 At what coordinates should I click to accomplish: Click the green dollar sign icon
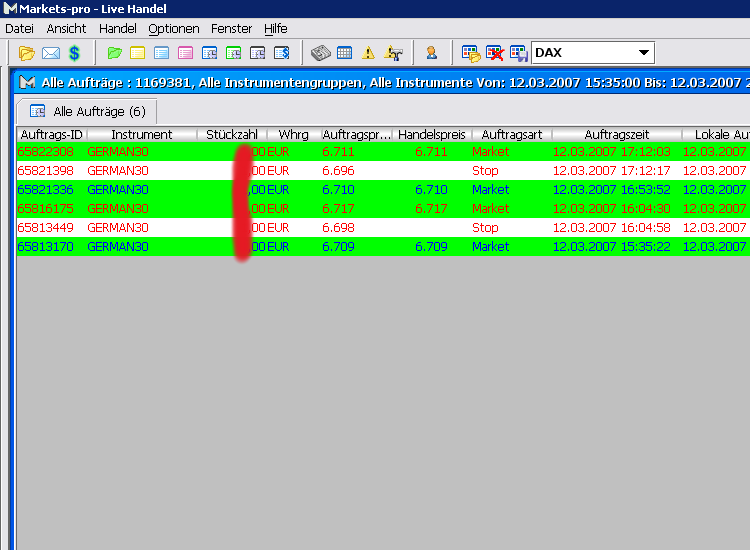click(x=74, y=53)
